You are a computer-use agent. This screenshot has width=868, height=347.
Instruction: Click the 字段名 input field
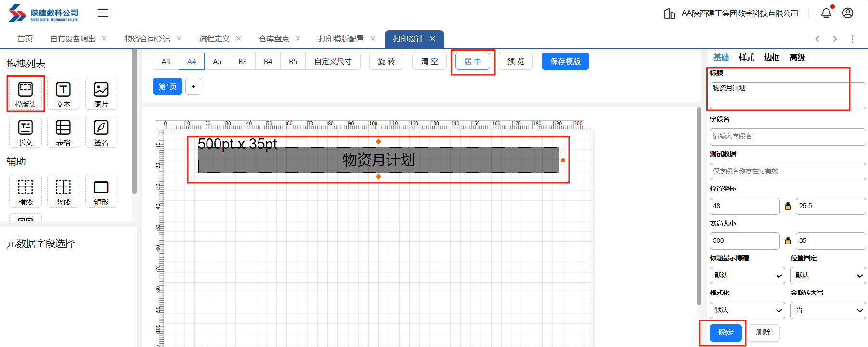pyautogui.click(x=787, y=137)
